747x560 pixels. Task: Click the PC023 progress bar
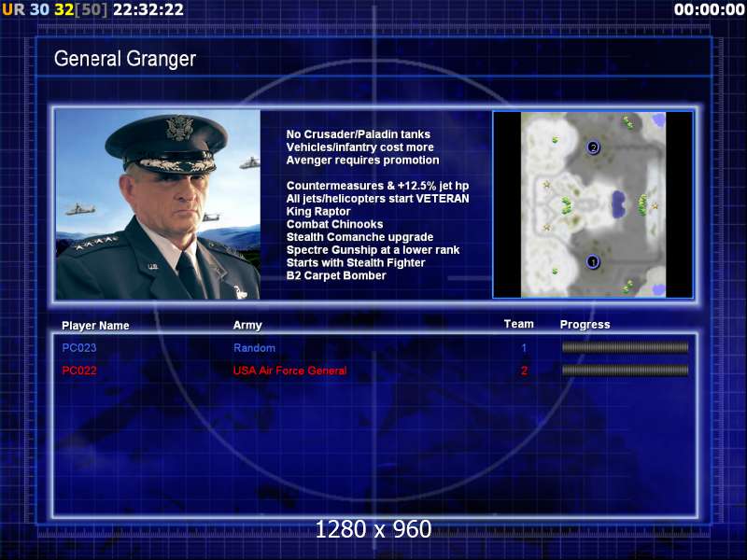(625, 347)
